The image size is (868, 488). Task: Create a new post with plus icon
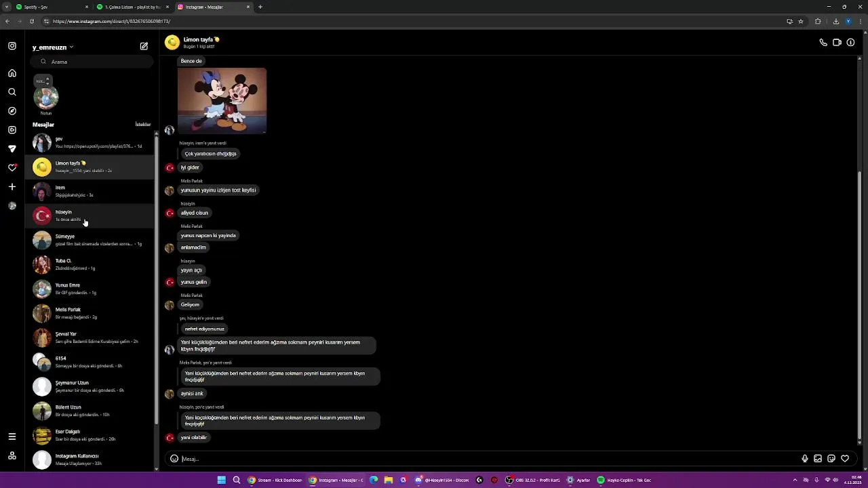(12, 187)
